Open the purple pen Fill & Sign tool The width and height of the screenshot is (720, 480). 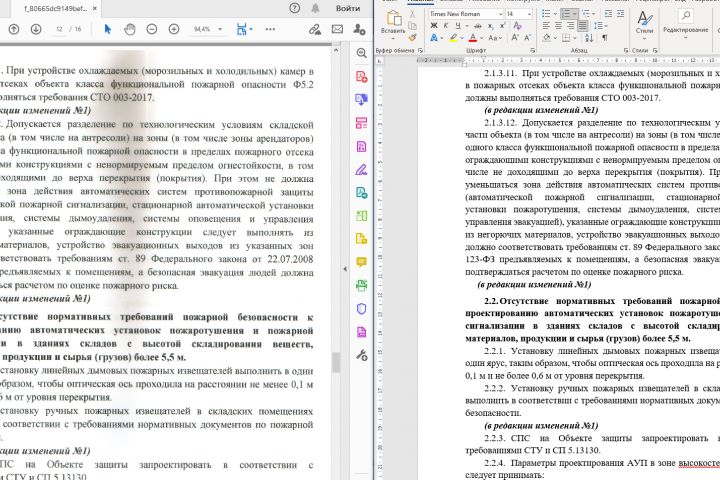(x=361, y=170)
